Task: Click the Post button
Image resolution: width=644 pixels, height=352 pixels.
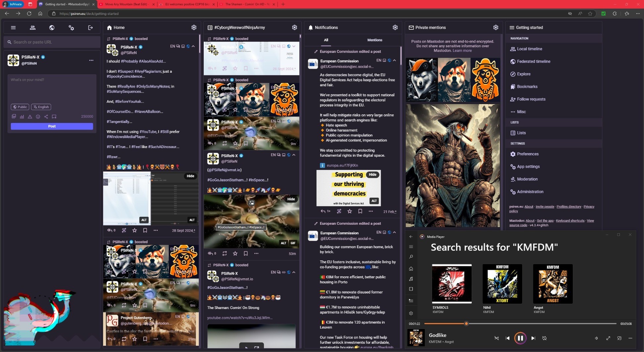Action: (x=52, y=126)
